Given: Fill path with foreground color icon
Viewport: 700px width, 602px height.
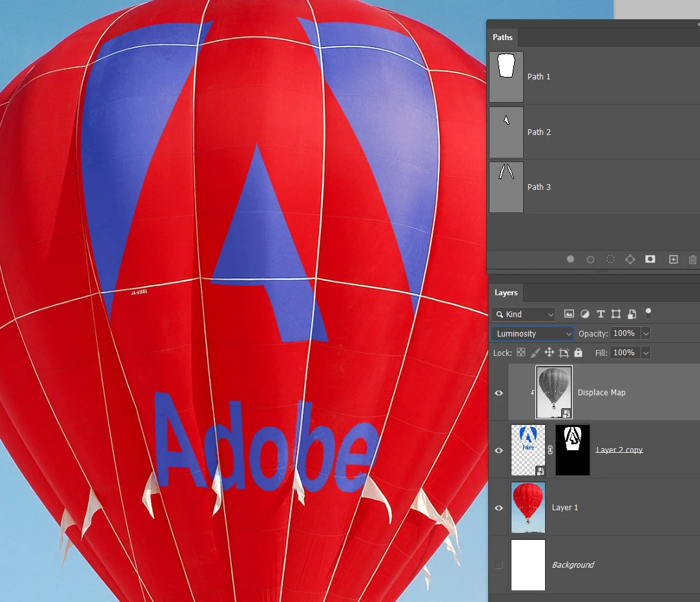Looking at the screenshot, I should (570, 259).
